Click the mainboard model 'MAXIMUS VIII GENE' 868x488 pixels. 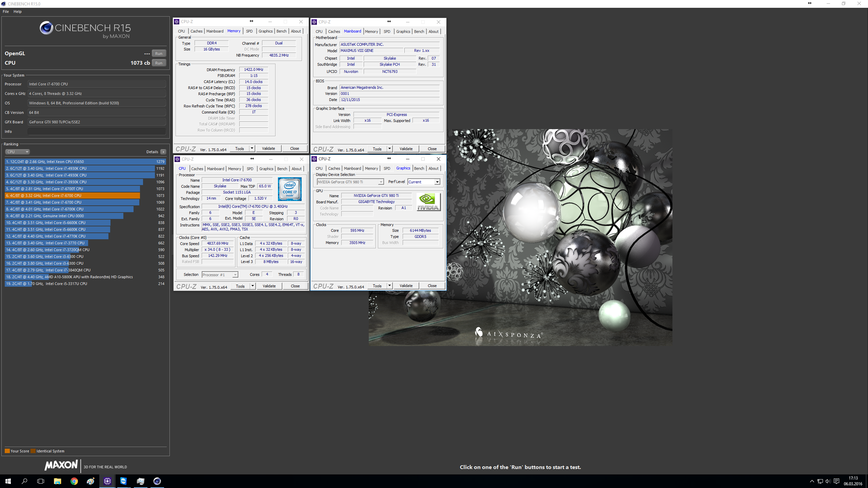click(371, 50)
